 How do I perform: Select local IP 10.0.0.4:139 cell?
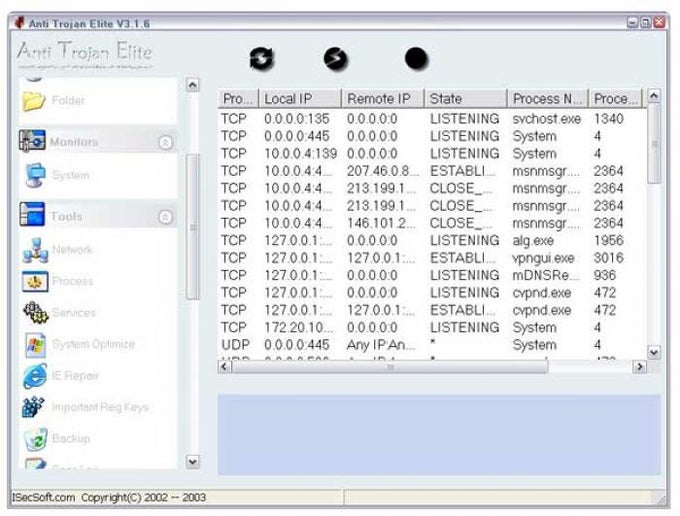pos(301,153)
